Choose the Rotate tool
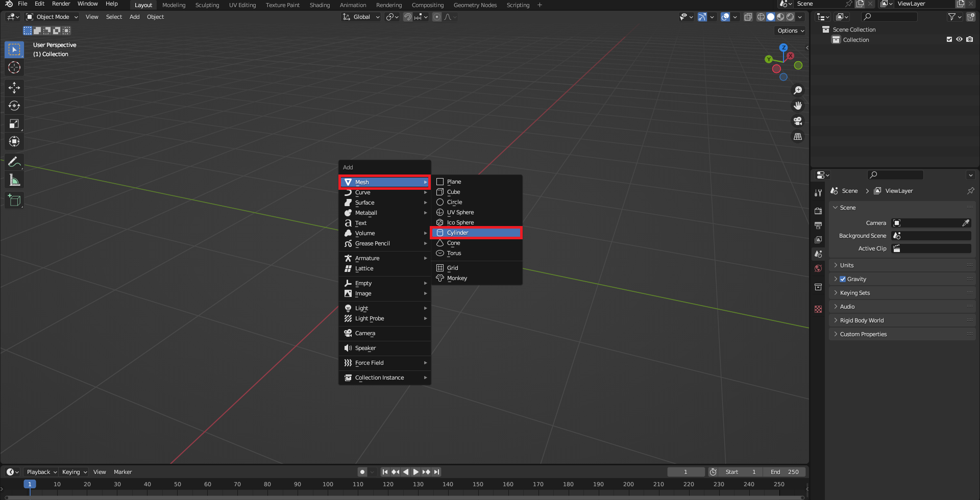The height and width of the screenshot is (500, 980). pos(14,106)
